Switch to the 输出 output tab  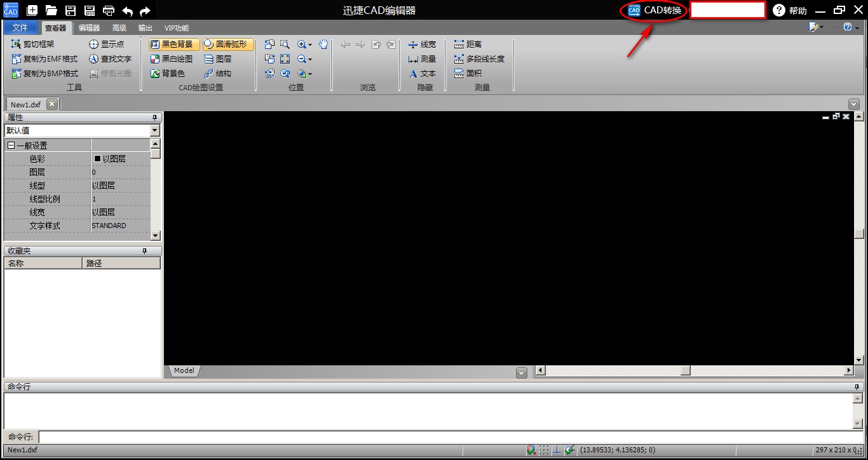coord(146,28)
